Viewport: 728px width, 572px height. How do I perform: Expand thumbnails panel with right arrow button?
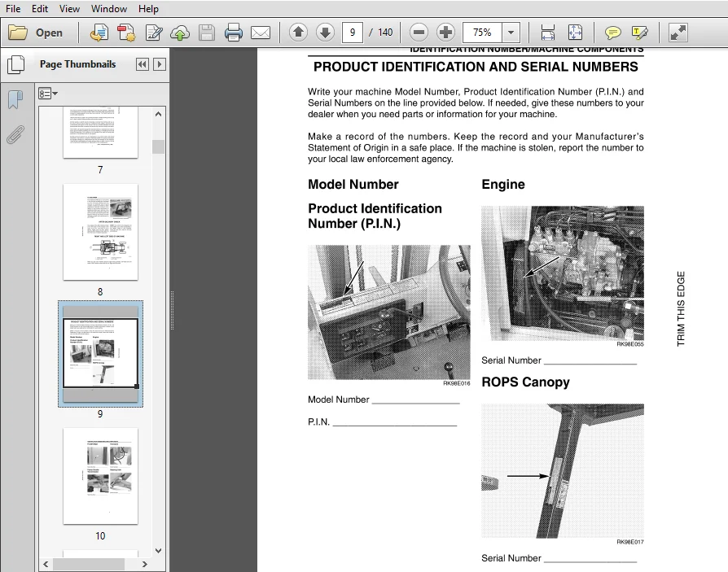160,64
